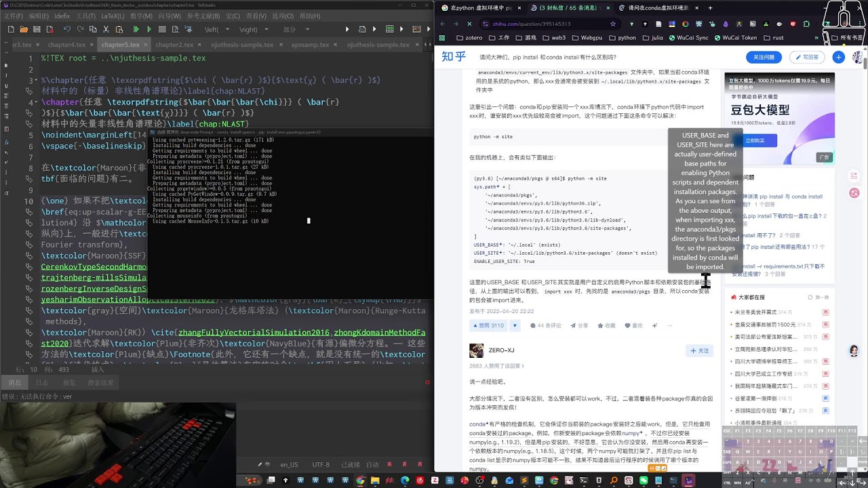Image resolution: width=868 pixels, height=488 pixels.
Task: Close the chapter4.tex tab
Action: click(x=92, y=45)
